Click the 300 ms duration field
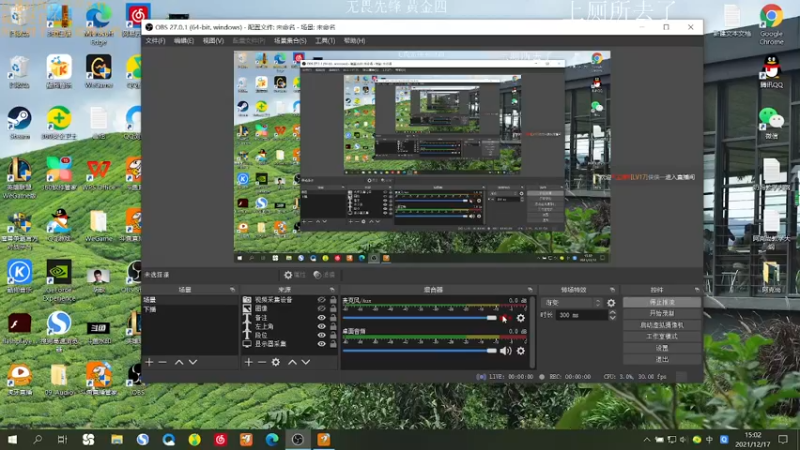Viewport: 800px width, 450px height. pos(582,315)
